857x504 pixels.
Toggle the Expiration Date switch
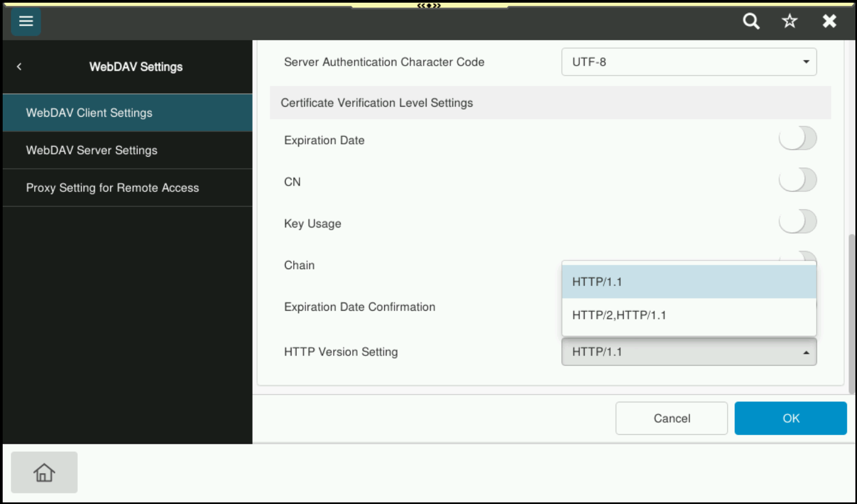coord(797,139)
